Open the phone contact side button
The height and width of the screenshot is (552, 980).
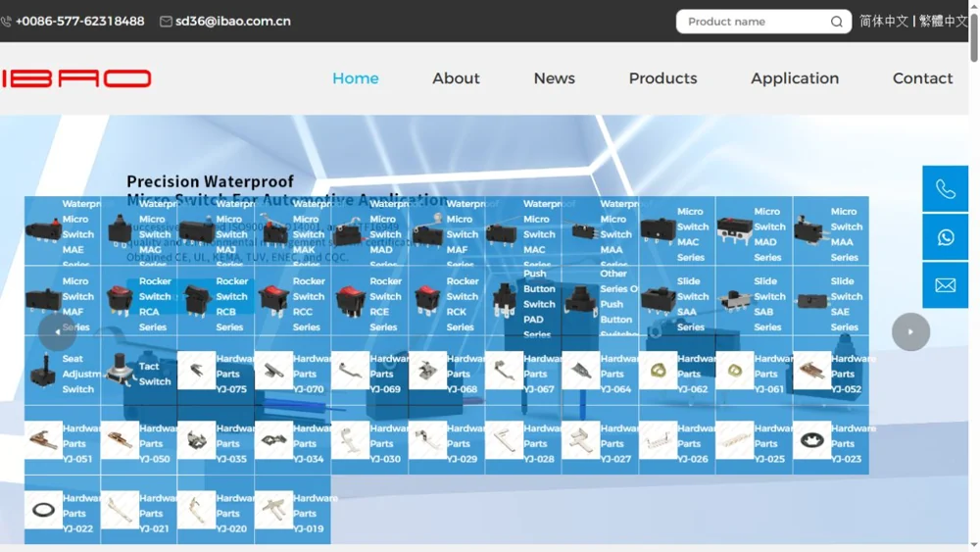click(945, 189)
